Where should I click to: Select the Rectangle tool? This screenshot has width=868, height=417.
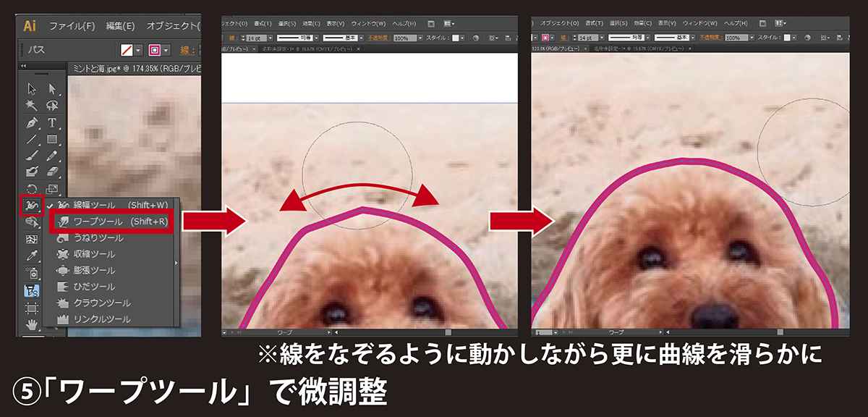[x=52, y=139]
